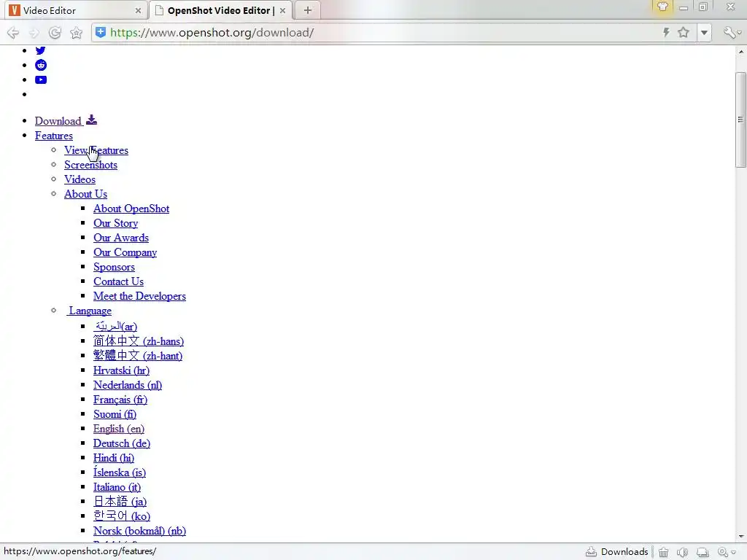Click the scrollbar down arrow
This screenshot has width=747, height=560.
tap(741, 536)
